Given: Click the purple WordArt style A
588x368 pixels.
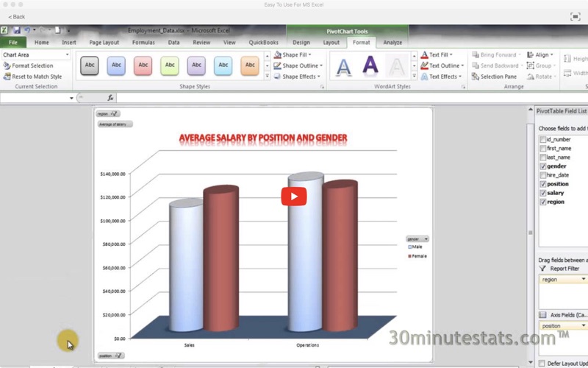Looking at the screenshot, I should [x=370, y=66].
